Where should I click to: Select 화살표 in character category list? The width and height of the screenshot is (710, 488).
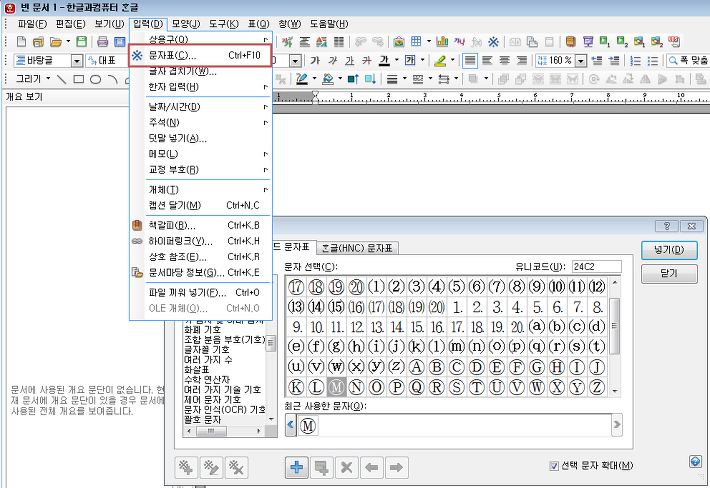197,370
